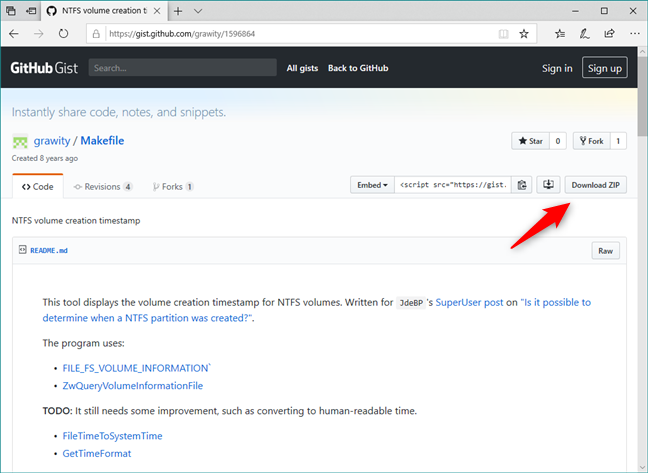The image size is (648, 473).
Task: Click 'Instantly share code, notes, and snippets.'
Action: pyautogui.click(x=119, y=112)
